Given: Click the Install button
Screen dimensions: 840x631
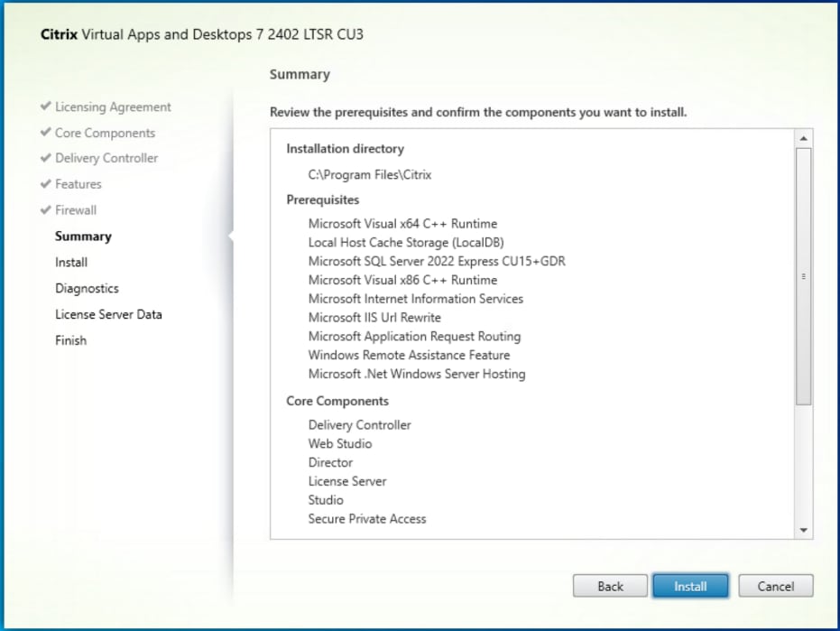Looking at the screenshot, I should coord(690,586).
